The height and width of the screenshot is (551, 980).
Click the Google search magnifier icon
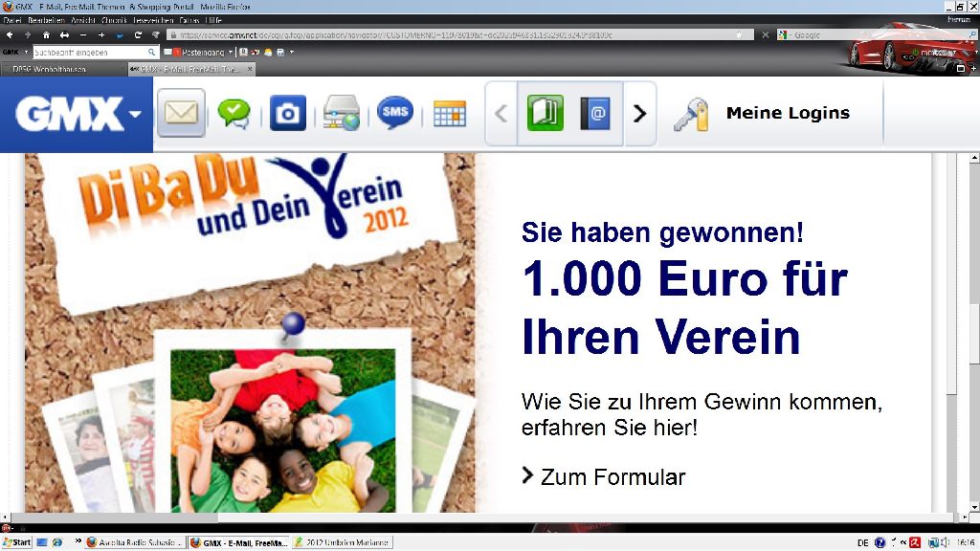972,35
